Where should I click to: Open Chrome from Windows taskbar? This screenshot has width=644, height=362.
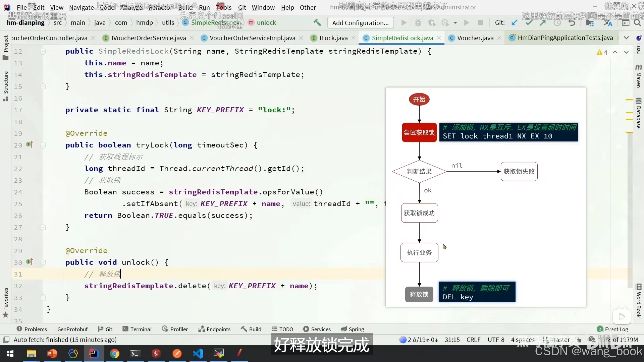115,353
